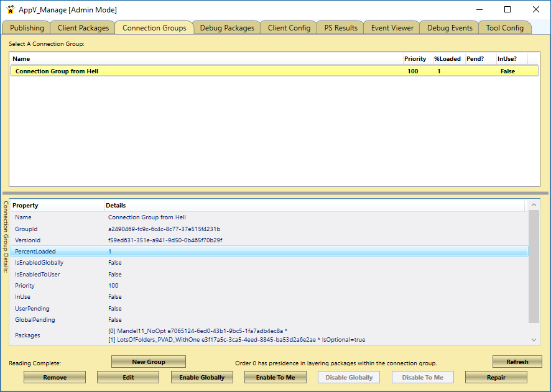Click the GroupId value a2490469-fc9c-6c4c-8c77-37e515f4231b
Viewport: 551px width, 392px height.
pos(164,229)
